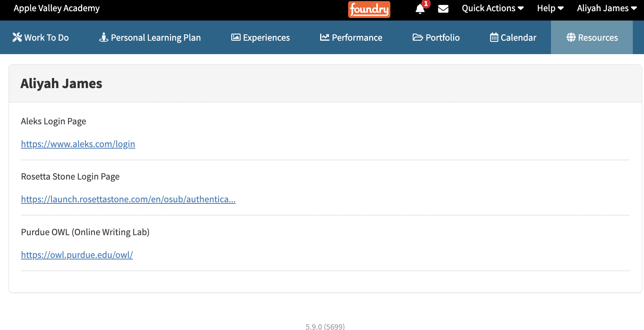The image size is (644, 330).
Task: Click the Aliyah James panel heading
Action: pyautogui.click(x=61, y=84)
